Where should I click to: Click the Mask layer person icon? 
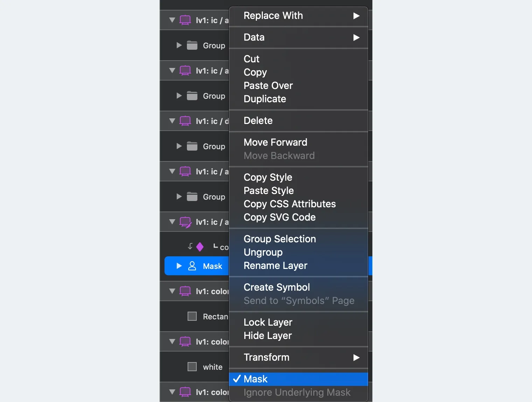192,266
